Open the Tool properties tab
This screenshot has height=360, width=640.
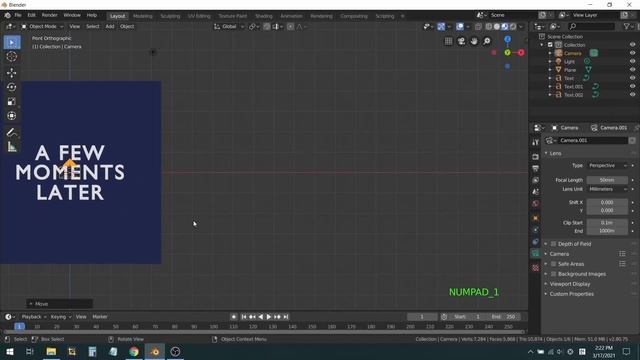536,142
